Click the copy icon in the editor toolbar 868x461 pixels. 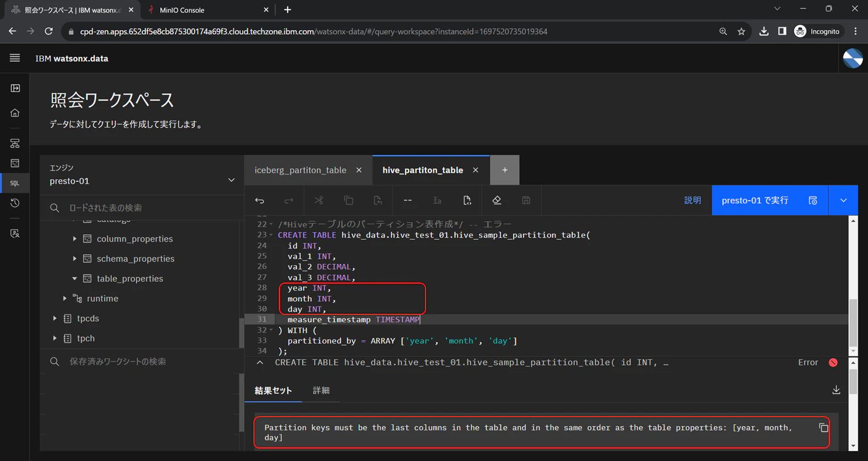(348, 200)
